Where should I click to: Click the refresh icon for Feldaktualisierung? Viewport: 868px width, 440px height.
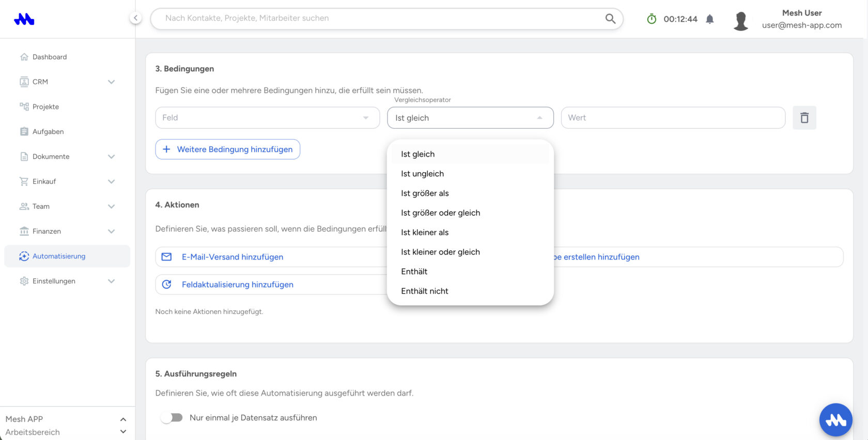166,284
